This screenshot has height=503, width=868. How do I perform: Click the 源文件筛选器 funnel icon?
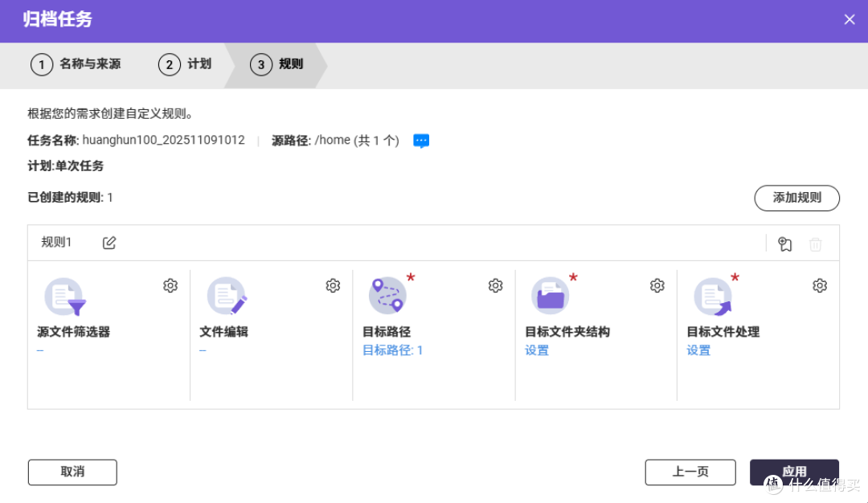65,296
